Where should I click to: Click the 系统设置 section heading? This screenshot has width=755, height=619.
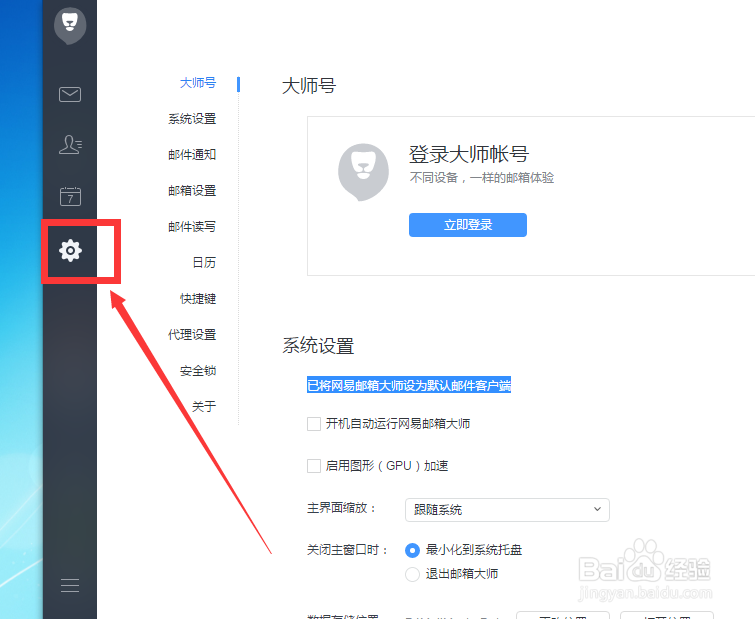[318, 346]
